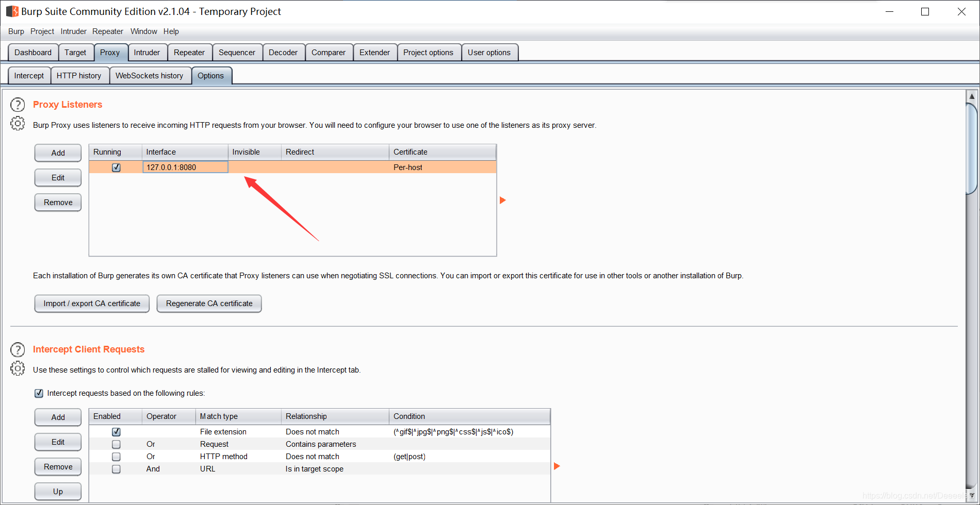This screenshot has height=505, width=980.
Task: Click the Running column header
Action: pyautogui.click(x=116, y=152)
